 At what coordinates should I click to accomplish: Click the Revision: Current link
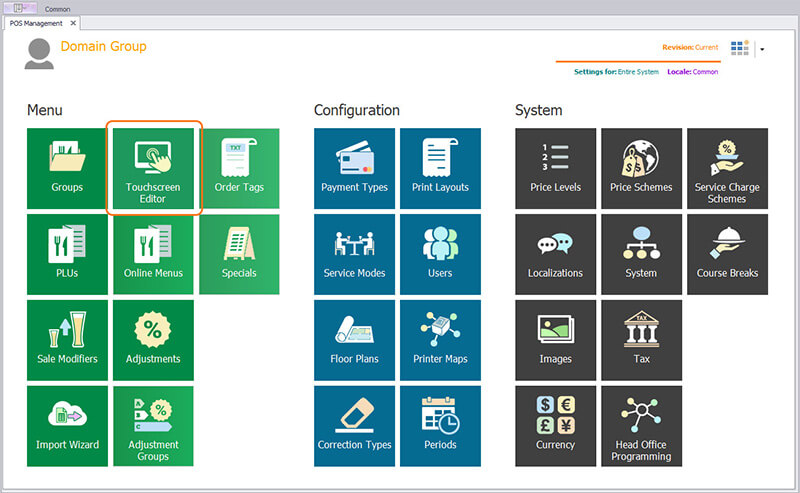691,47
